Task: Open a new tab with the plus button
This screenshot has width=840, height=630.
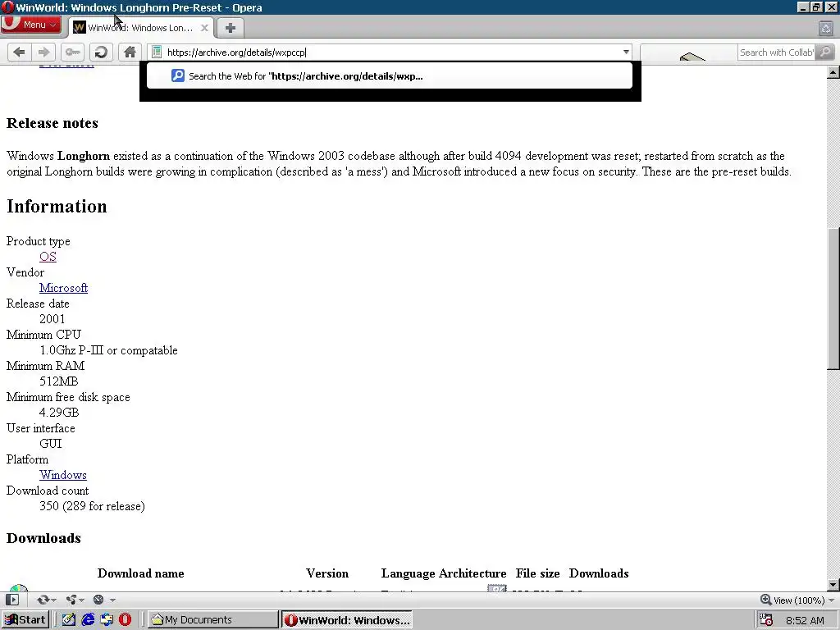Action: click(231, 28)
